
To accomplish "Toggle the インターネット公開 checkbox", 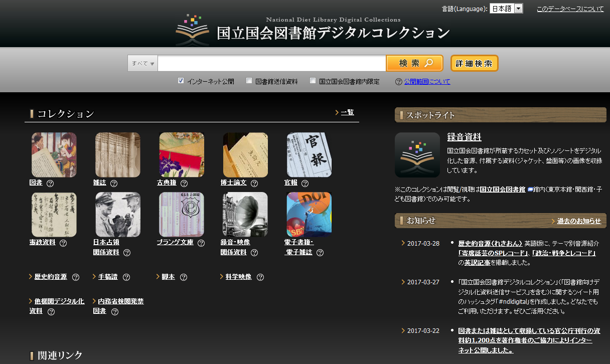I will (x=181, y=81).
